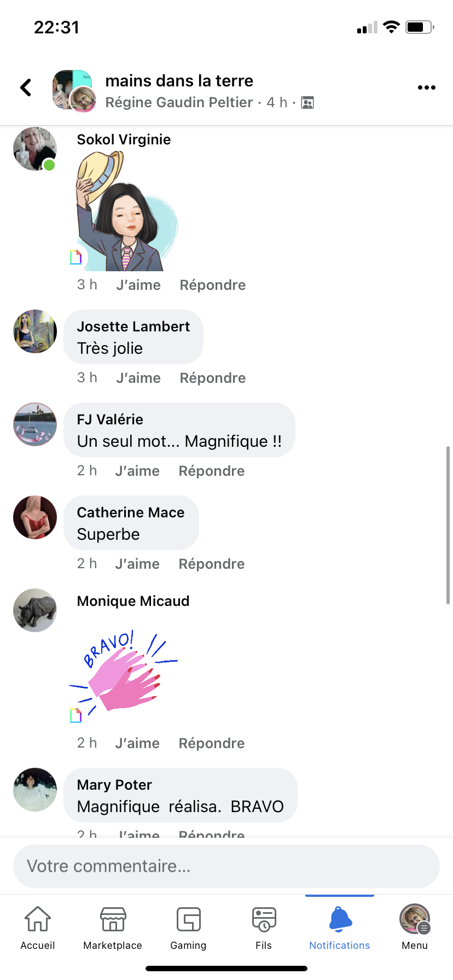Image resolution: width=453 pixels, height=980 pixels.
Task: Switch to the Gaming tab
Action: [x=188, y=928]
